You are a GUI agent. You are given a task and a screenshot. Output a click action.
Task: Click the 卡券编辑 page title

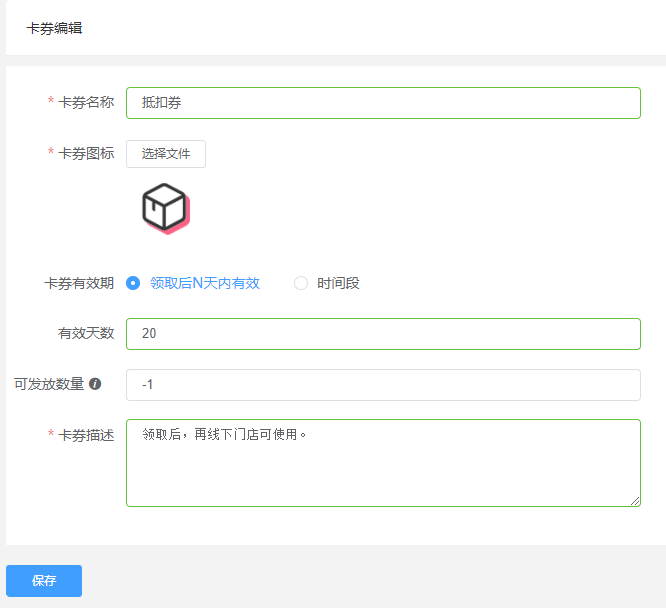point(54,28)
